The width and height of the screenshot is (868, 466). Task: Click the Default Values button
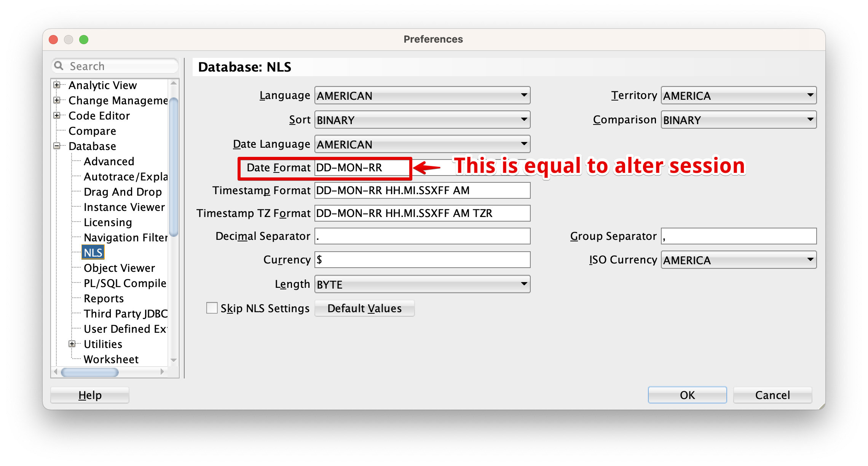[x=364, y=308]
